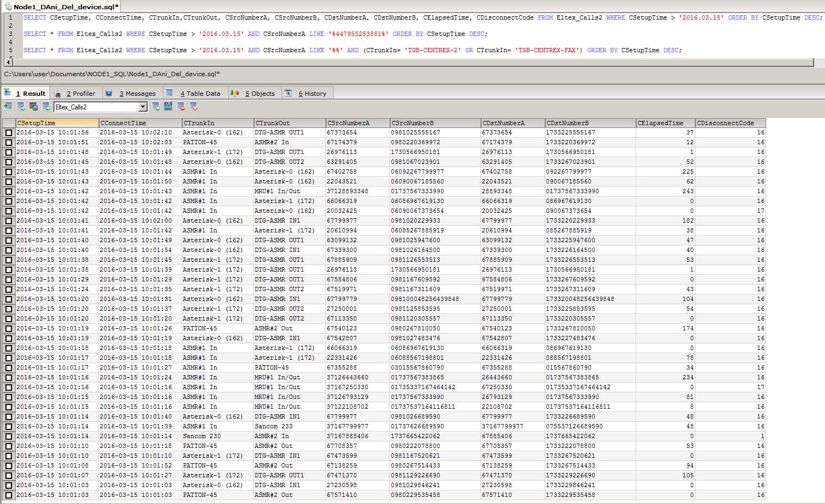Select the CDstNumberB cell 075537126689590

point(590,427)
